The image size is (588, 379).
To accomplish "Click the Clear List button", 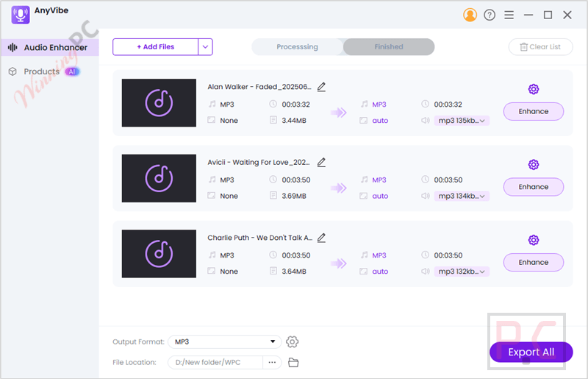I will (540, 47).
